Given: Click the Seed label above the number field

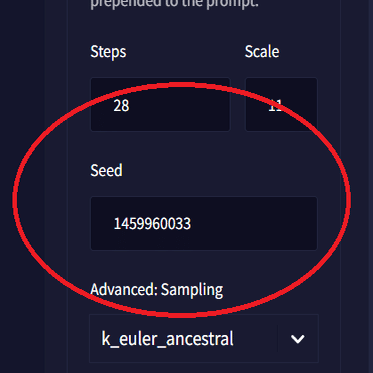Looking at the screenshot, I should click(106, 170).
